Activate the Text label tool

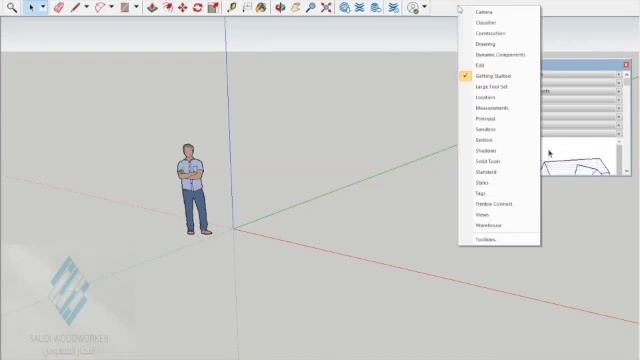tap(247, 7)
